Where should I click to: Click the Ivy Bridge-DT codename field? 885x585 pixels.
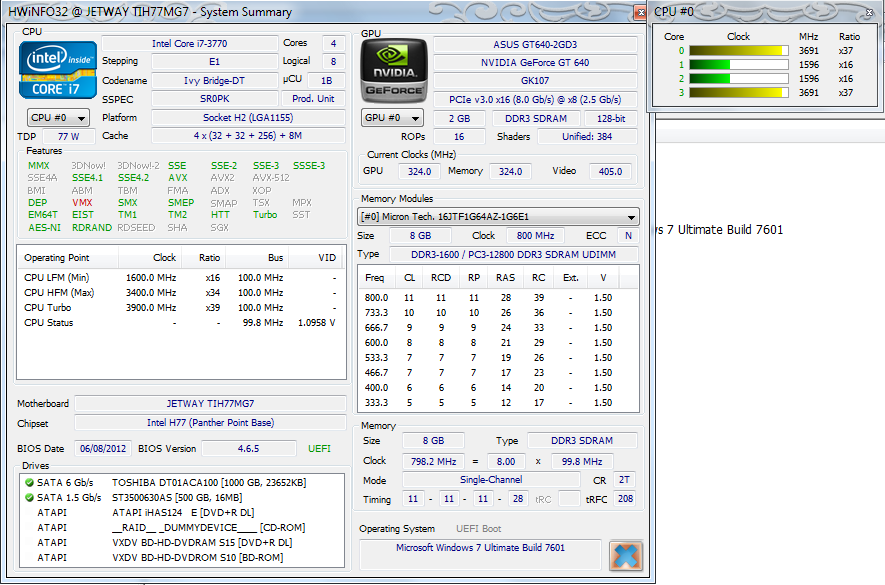214,81
